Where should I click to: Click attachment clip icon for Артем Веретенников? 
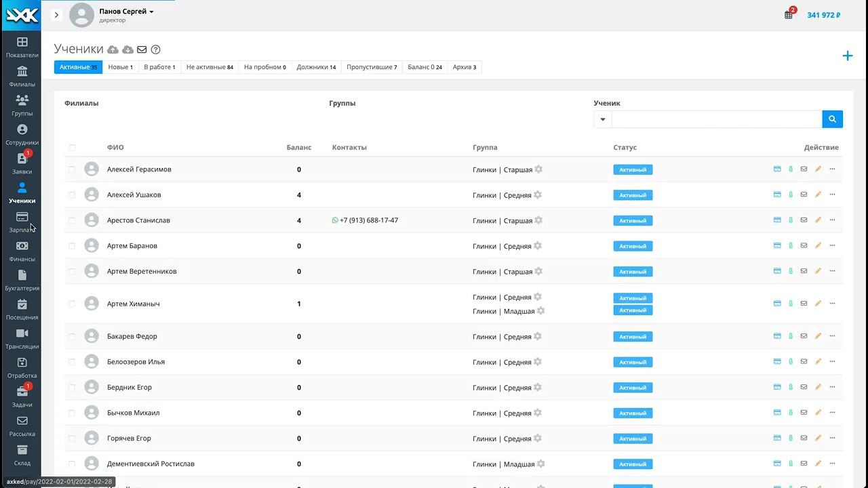tap(791, 271)
